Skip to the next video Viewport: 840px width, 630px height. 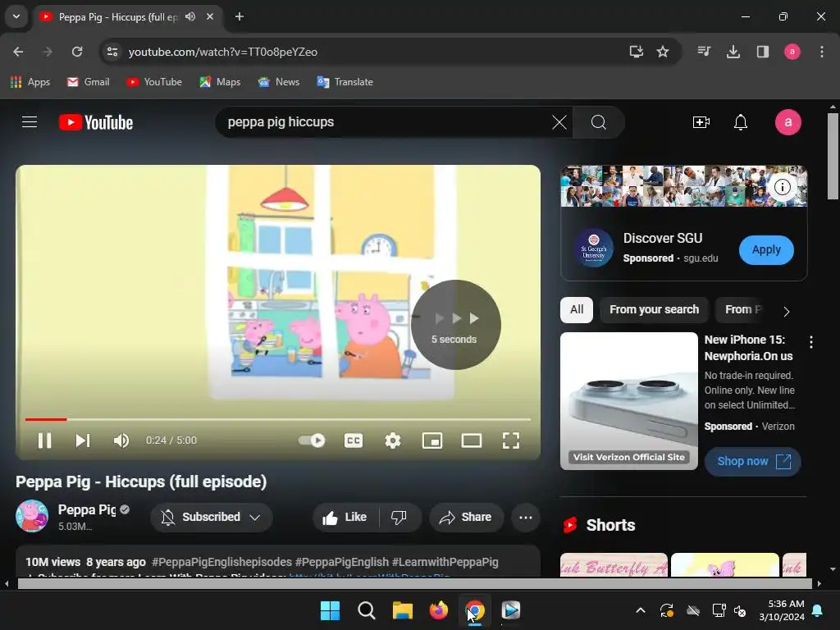tap(83, 441)
